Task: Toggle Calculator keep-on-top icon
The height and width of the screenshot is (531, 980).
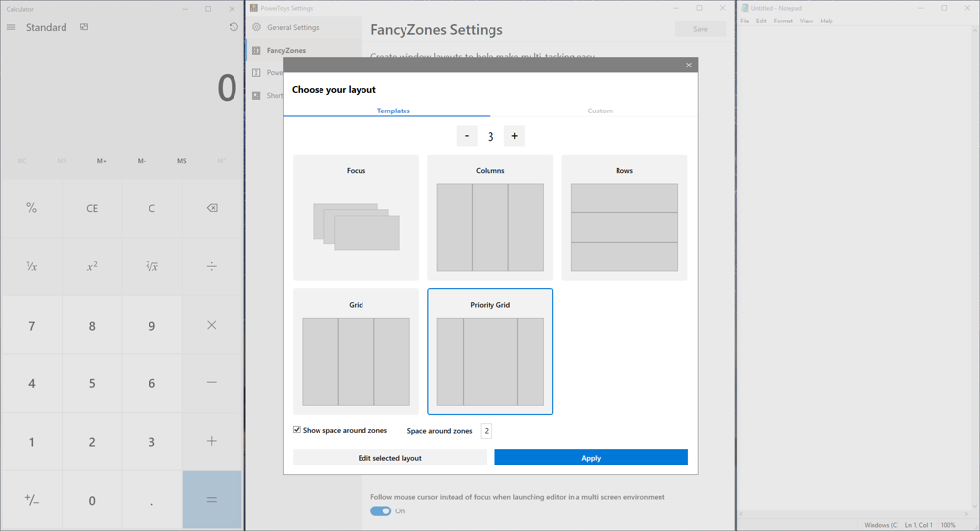Action: pyautogui.click(x=84, y=27)
